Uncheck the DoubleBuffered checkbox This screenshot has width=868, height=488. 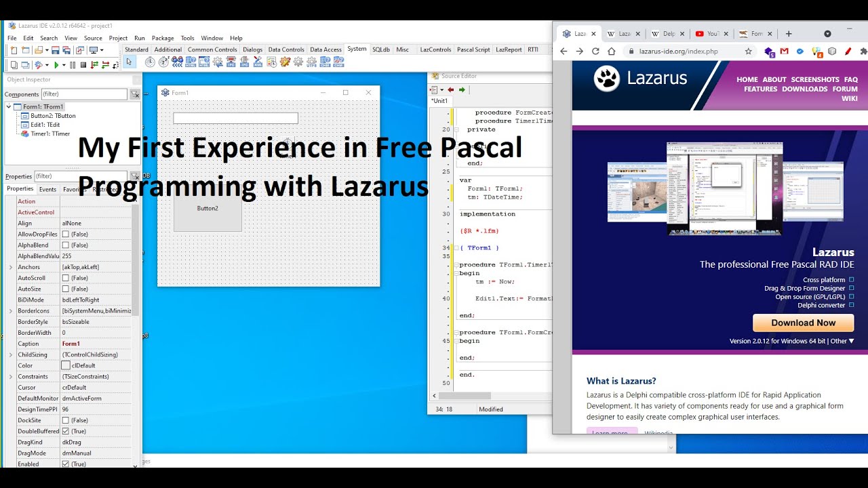tap(66, 431)
